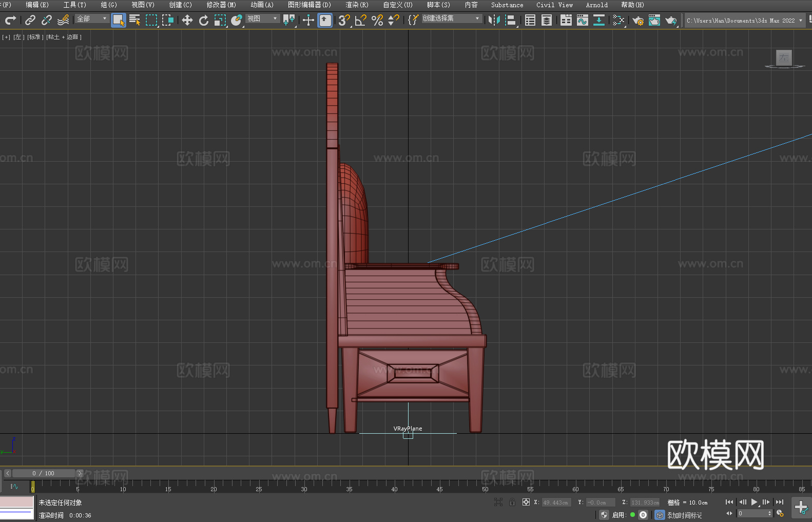Toggle the Keyboard Shortcut Override button

click(325, 20)
